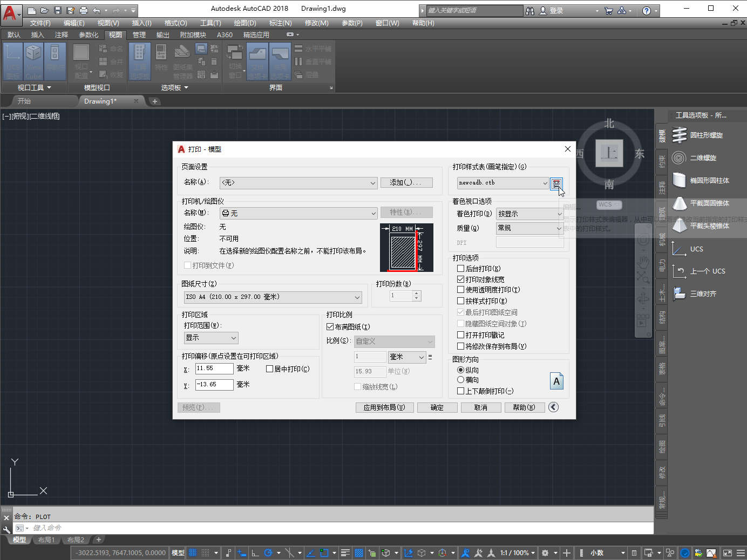This screenshot has height=560, width=747.
Task: Toggle lineweight display in status bar
Action: [345, 553]
